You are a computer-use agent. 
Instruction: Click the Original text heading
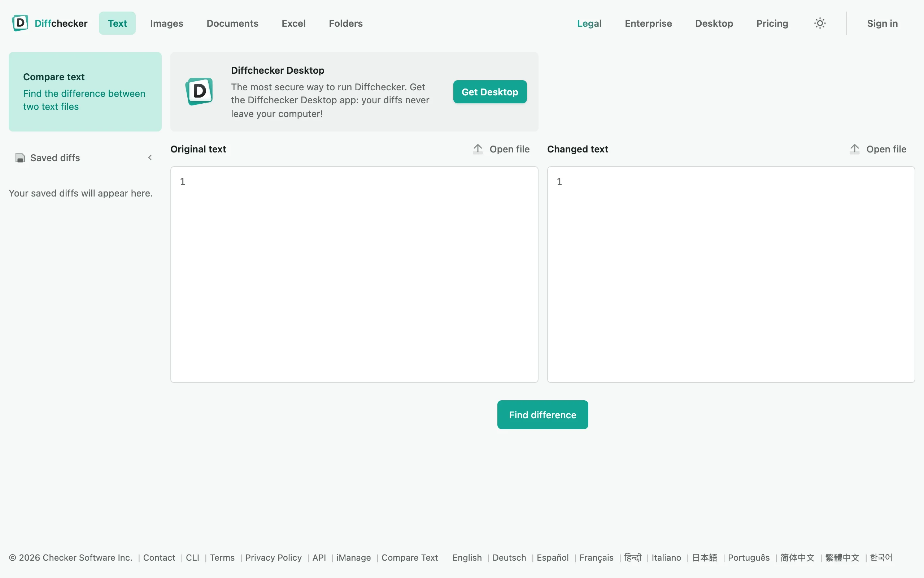[198, 149]
